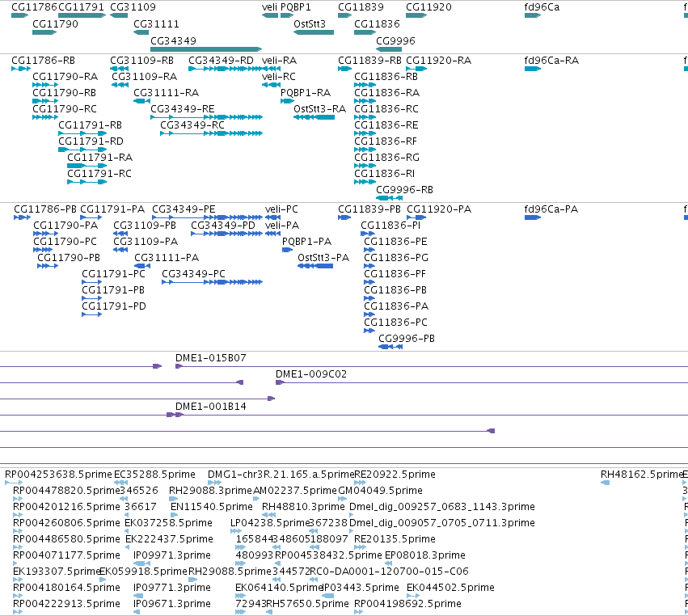
Task: Click the RP004222913.5prime EST label
Action: click(66, 604)
